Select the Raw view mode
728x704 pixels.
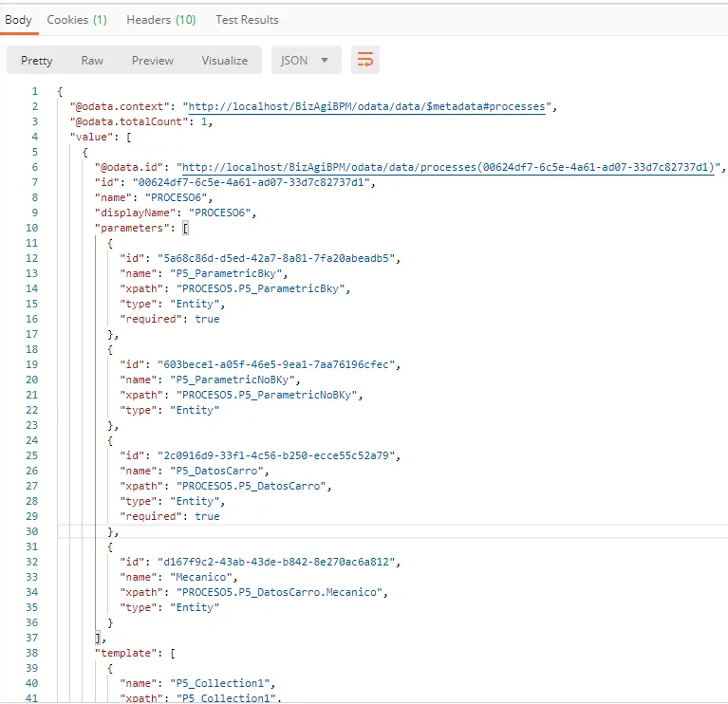click(92, 61)
